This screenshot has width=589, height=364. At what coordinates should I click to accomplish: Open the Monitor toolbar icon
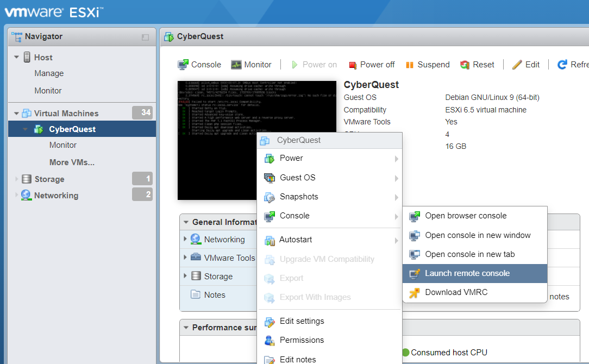(236, 65)
